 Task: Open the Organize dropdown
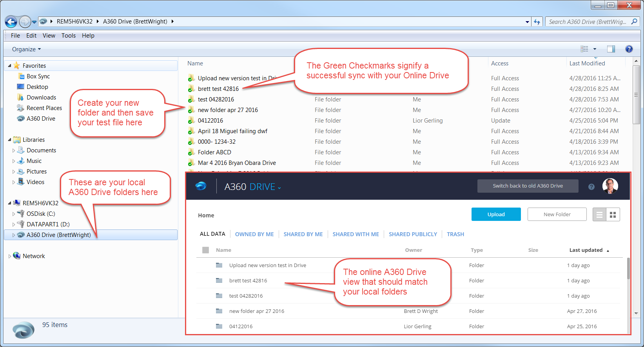(26, 49)
